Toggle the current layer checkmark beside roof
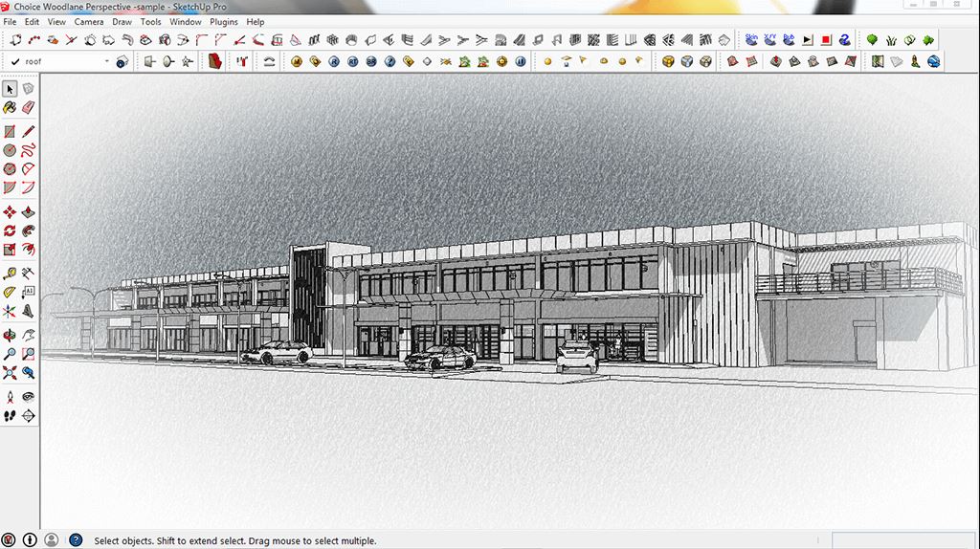This screenshot has width=980, height=549. [14, 61]
